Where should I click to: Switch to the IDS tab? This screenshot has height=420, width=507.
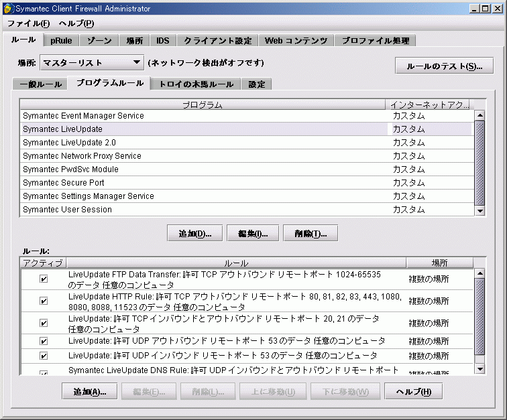tap(163, 41)
